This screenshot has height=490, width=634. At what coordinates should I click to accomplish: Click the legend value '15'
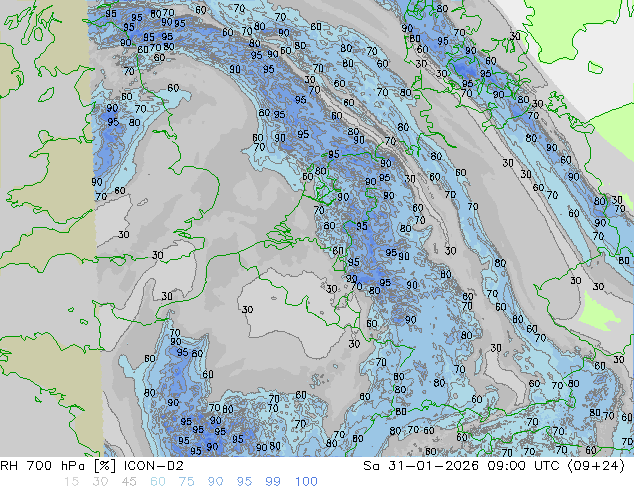tap(71, 482)
